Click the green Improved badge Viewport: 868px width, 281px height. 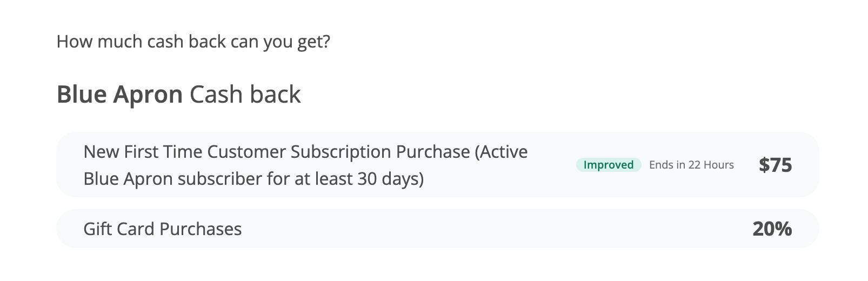pos(608,165)
